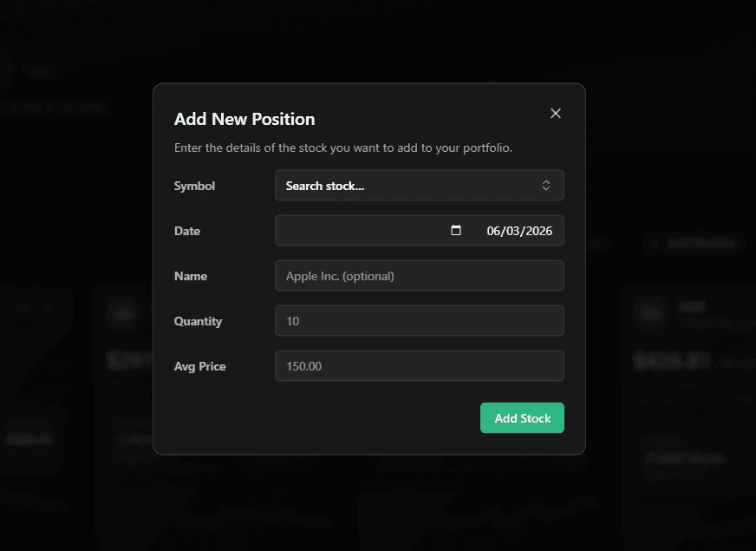The width and height of the screenshot is (756, 551).
Task: Select the 2026 year segment of the date
Action: point(539,231)
